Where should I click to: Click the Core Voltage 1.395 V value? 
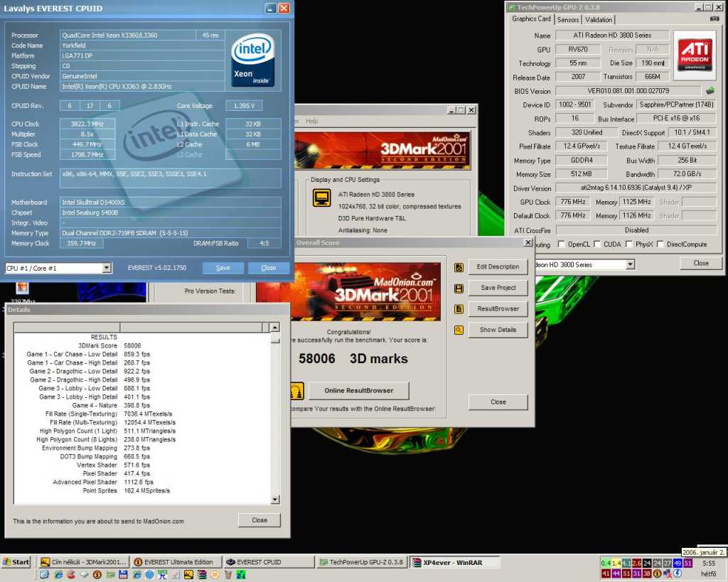(245, 106)
